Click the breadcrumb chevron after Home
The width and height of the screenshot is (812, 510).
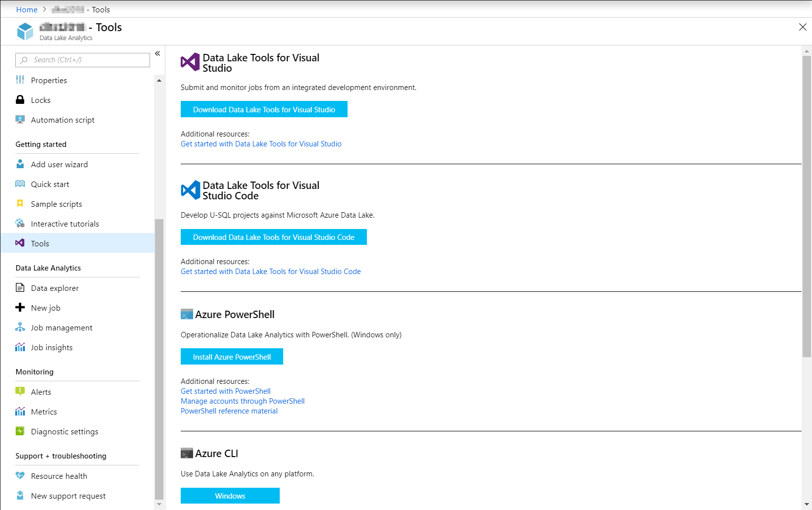tap(44, 9)
